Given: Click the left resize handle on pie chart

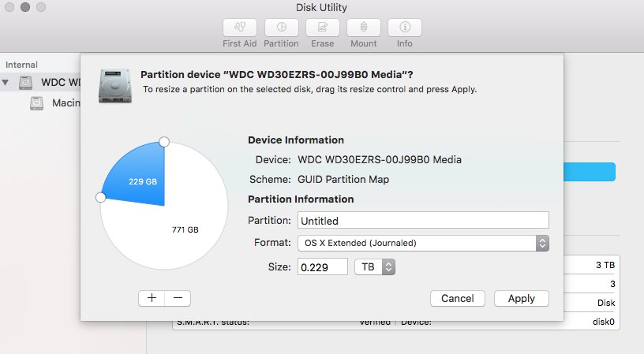Looking at the screenshot, I should (100, 197).
